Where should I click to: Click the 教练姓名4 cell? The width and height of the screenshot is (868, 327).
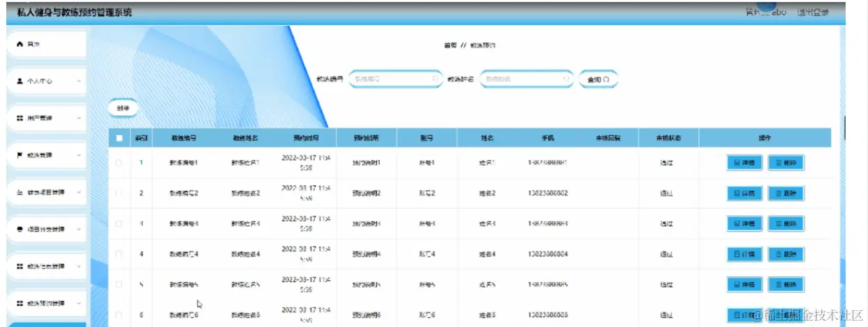point(245,254)
